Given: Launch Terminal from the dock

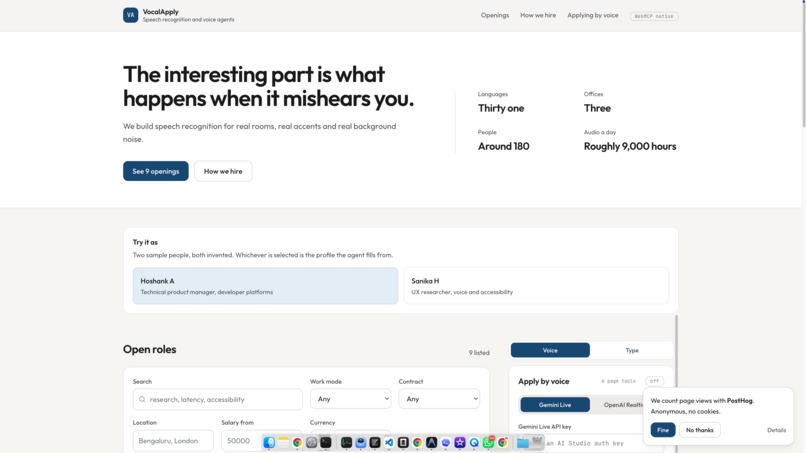Looking at the screenshot, I should pos(326,442).
